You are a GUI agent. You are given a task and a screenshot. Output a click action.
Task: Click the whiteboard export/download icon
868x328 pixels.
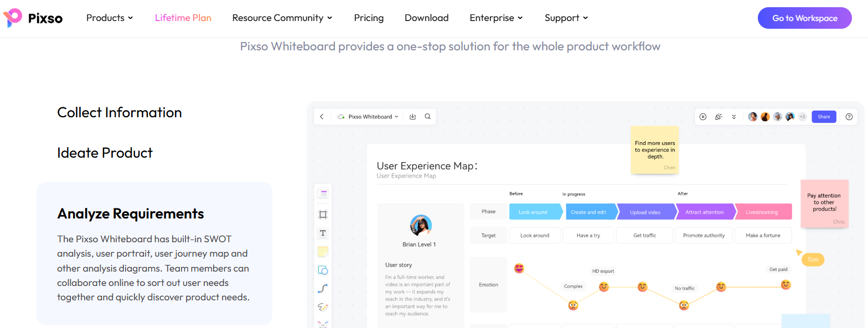click(412, 117)
